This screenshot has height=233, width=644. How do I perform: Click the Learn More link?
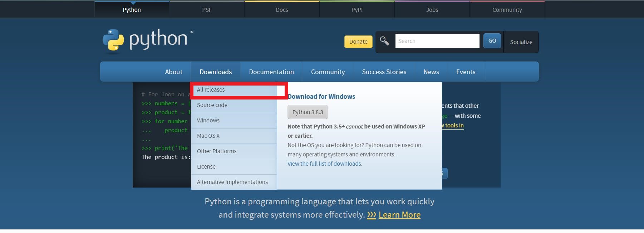point(399,215)
